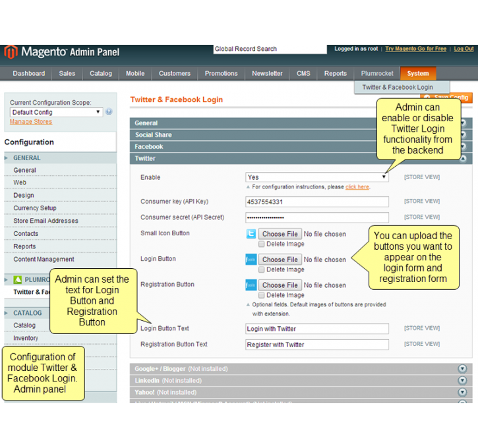
Task: Open the Mobile menu
Action: click(135, 73)
